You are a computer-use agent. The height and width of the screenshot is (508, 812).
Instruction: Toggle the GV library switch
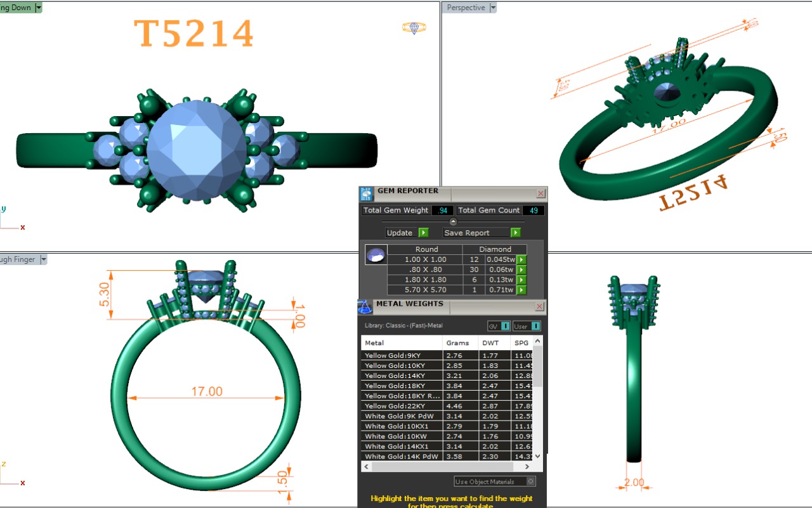tap(505, 326)
